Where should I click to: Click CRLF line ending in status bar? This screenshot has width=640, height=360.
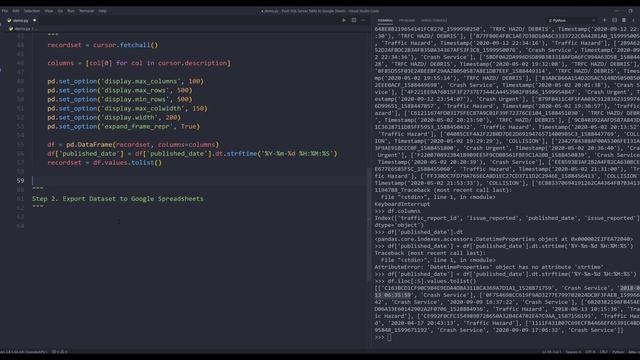pos(604,352)
